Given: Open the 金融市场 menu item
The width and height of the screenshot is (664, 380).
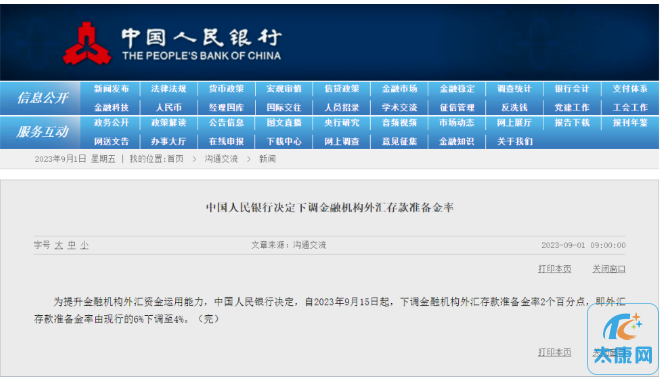Looking at the screenshot, I should [x=399, y=89].
